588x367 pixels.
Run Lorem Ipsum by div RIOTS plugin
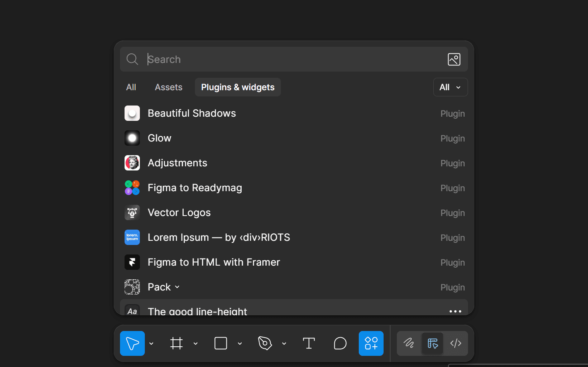[x=294, y=237]
